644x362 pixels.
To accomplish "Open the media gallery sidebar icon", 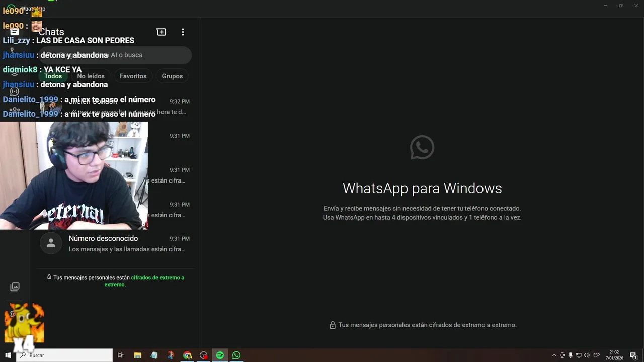I will point(15,287).
